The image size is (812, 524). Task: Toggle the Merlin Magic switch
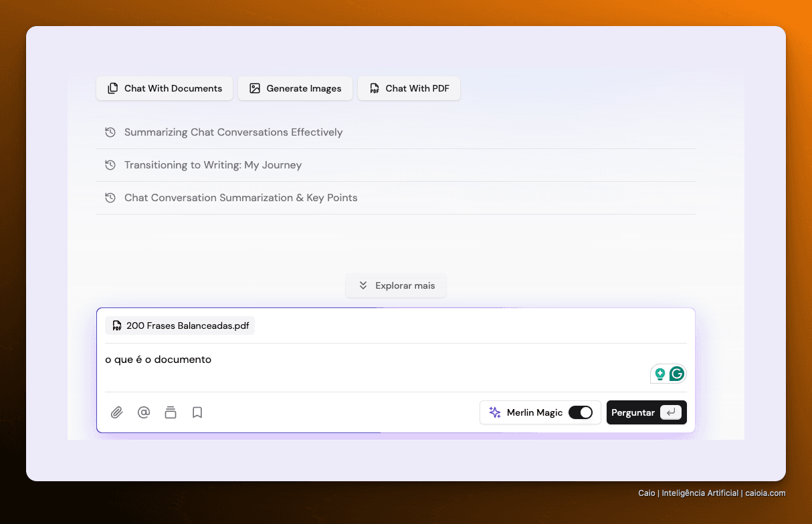click(581, 412)
